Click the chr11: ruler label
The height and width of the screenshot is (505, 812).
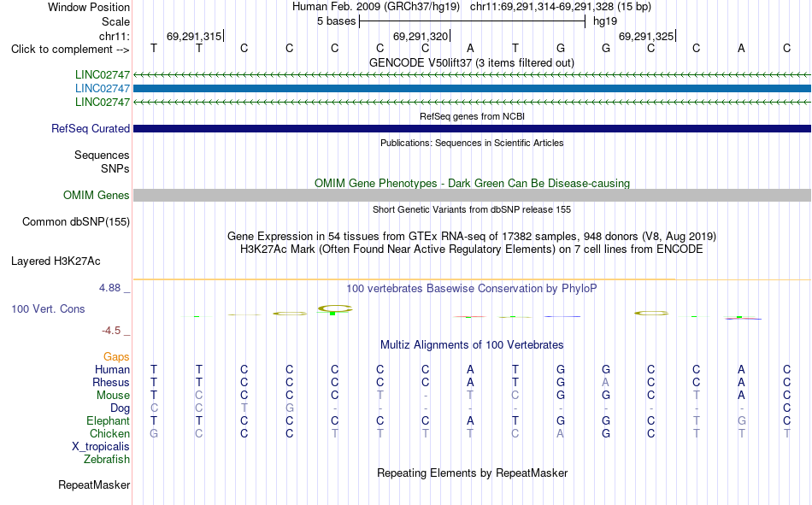click(114, 36)
